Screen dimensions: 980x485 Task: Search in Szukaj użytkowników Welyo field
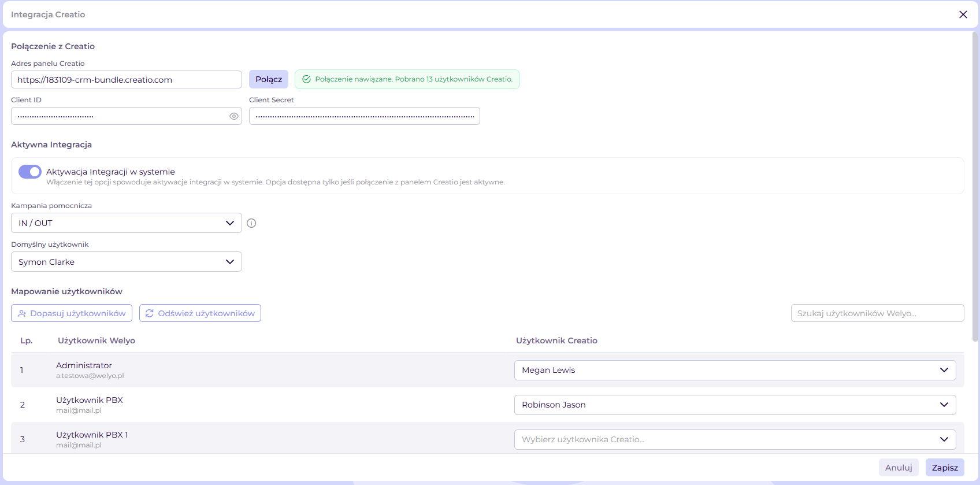pyautogui.click(x=877, y=313)
